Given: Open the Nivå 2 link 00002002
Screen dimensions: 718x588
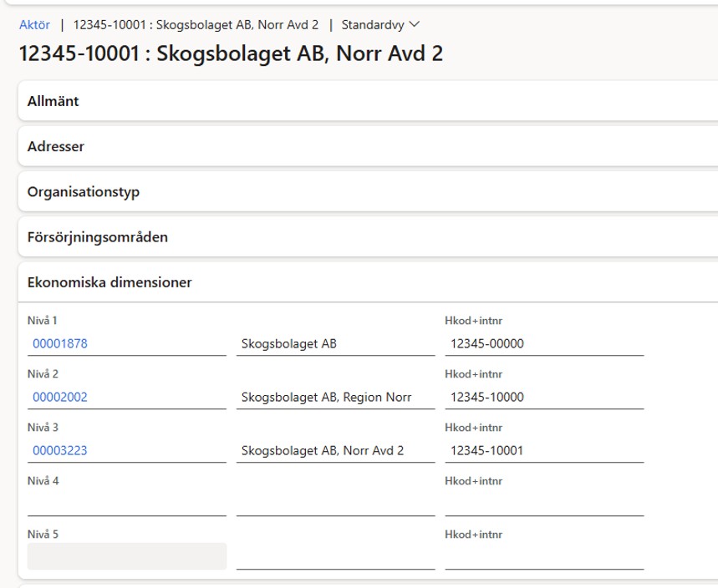Looking at the screenshot, I should click(x=60, y=398).
